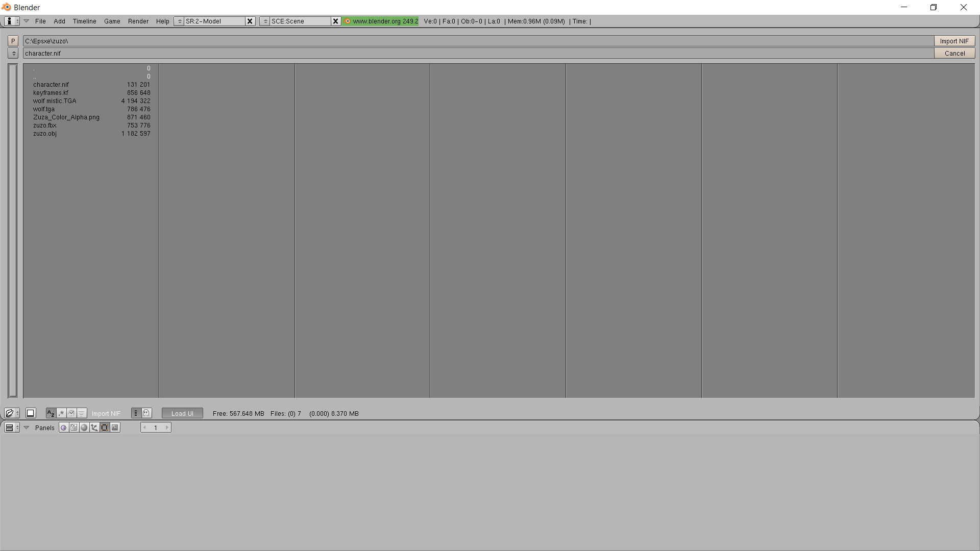The width and height of the screenshot is (980, 551).
Task: Sort files by time with clock icon
Action: click(x=71, y=413)
